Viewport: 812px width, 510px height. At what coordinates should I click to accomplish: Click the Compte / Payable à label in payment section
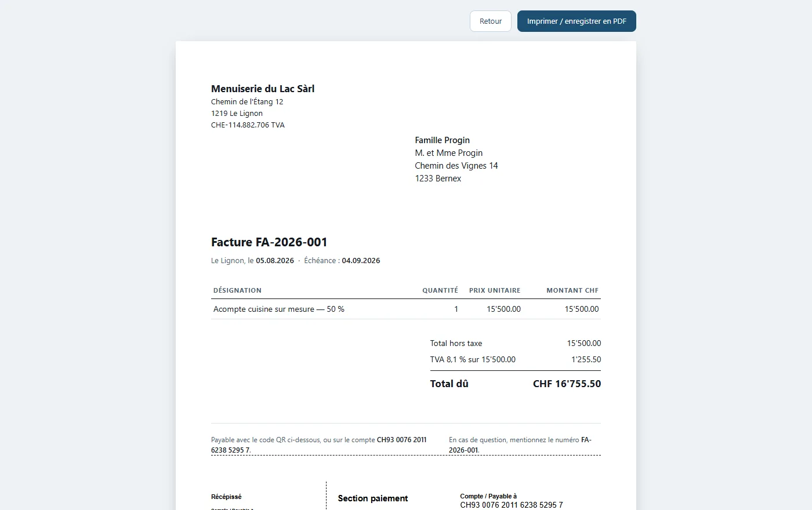tap(488, 496)
